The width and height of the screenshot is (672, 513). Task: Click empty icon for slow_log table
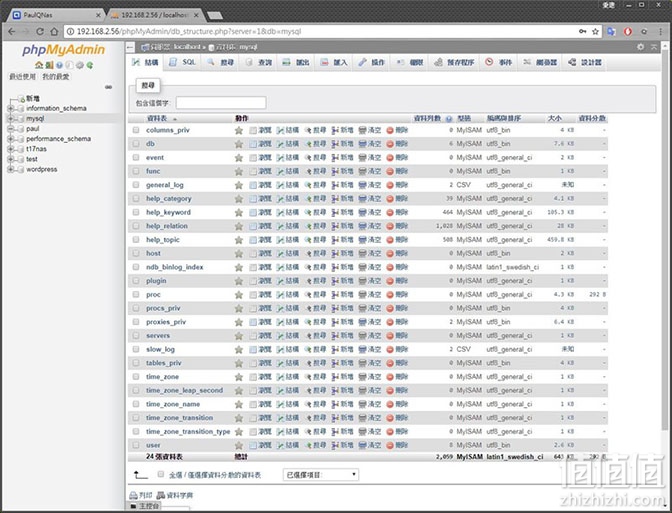click(x=362, y=349)
